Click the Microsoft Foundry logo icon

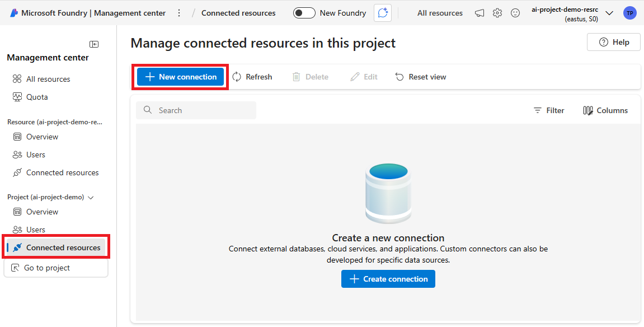point(14,13)
